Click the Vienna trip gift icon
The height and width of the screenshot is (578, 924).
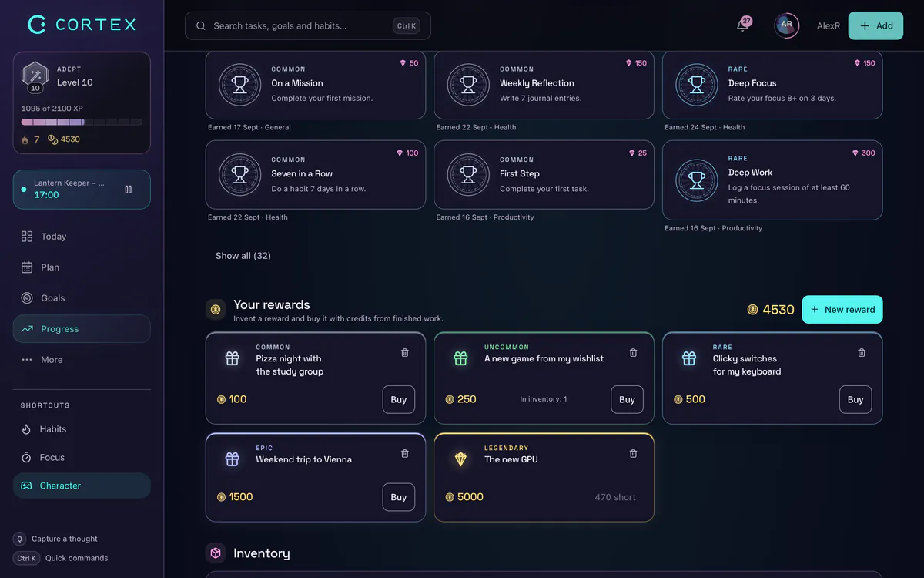(233, 459)
